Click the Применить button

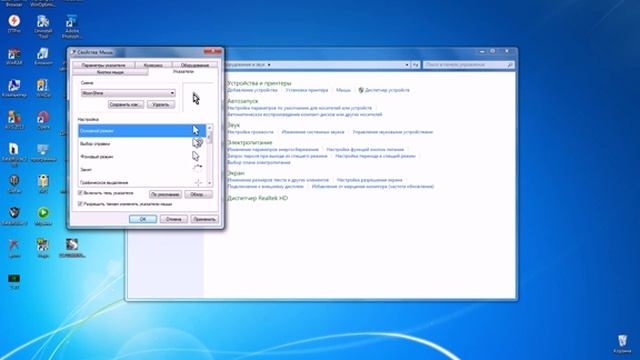(204, 219)
